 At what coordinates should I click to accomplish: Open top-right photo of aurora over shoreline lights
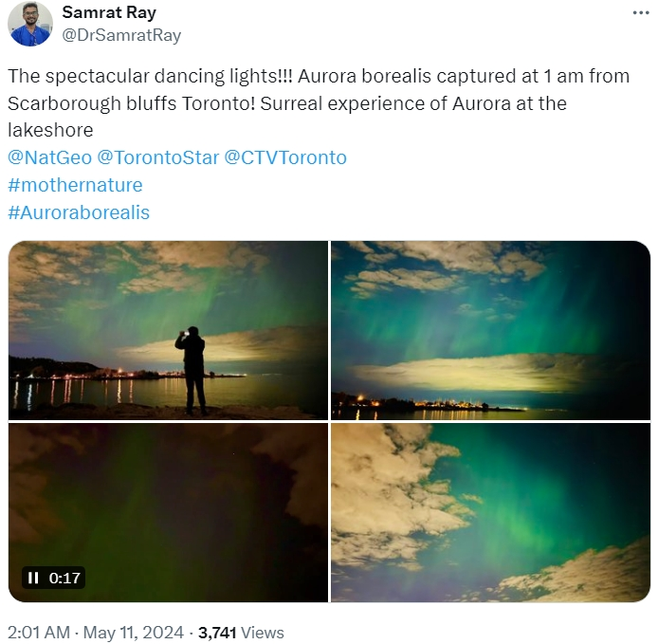(490, 330)
